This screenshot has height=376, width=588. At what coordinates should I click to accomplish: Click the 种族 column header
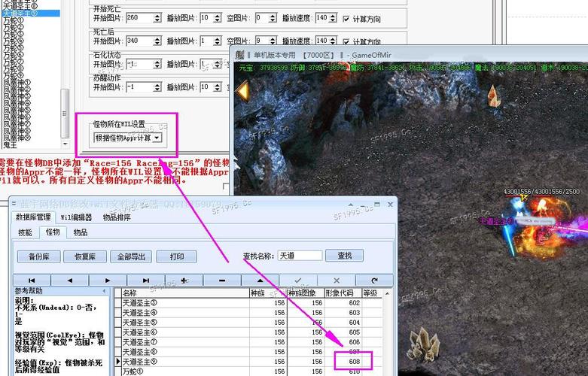pyautogui.click(x=268, y=293)
